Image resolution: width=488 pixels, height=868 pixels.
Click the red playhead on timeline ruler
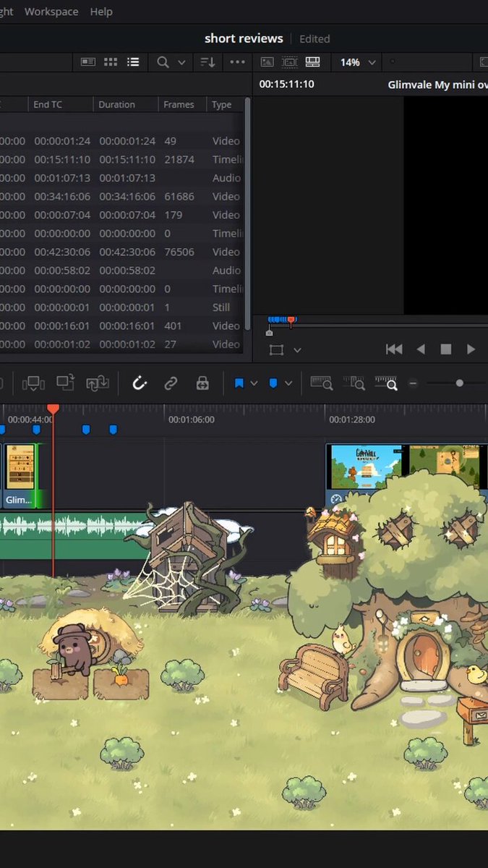pos(53,409)
